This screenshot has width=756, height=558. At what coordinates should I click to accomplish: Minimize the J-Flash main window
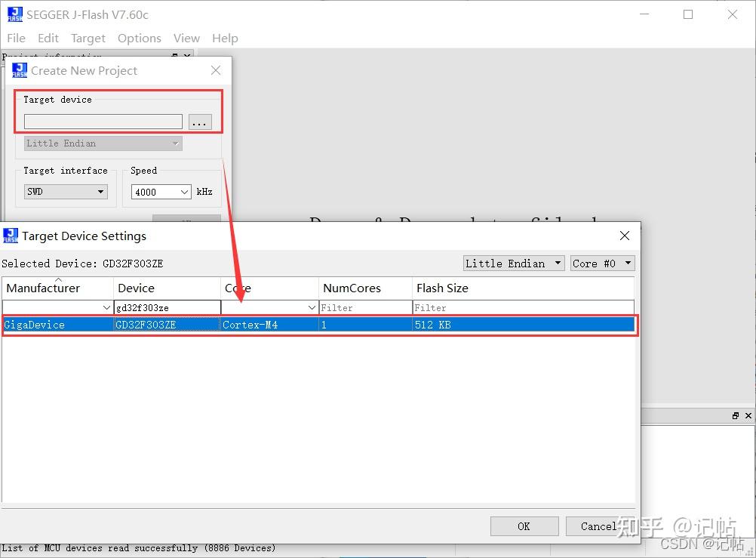tap(644, 14)
